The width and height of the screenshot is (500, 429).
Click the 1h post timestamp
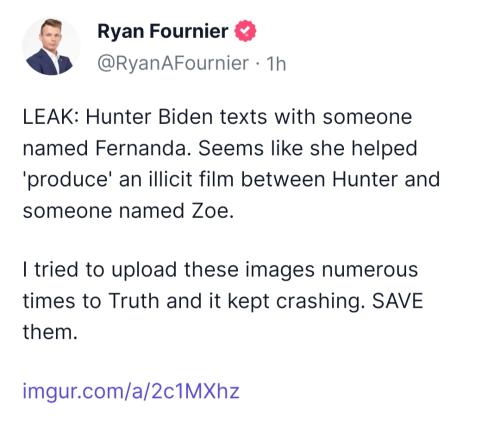(x=276, y=63)
